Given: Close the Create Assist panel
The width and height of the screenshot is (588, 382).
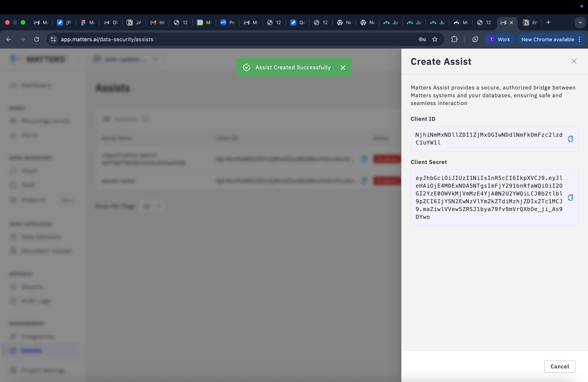Looking at the screenshot, I should pyautogui.click(x=574, y=61).
